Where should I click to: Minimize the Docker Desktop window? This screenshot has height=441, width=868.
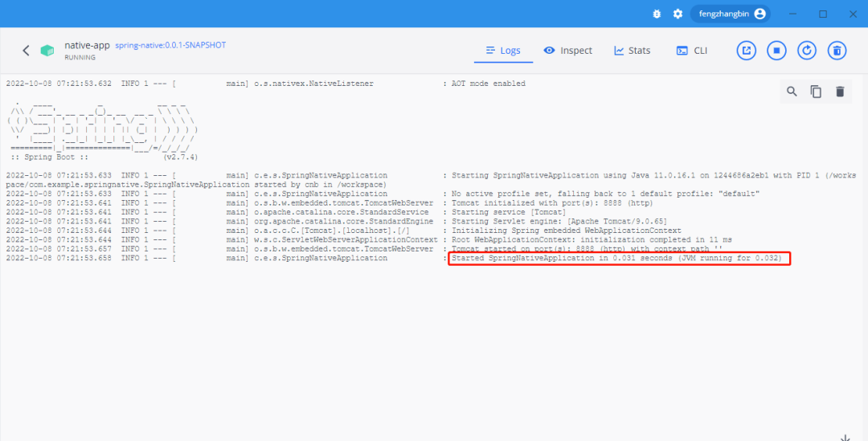(793, 14)
